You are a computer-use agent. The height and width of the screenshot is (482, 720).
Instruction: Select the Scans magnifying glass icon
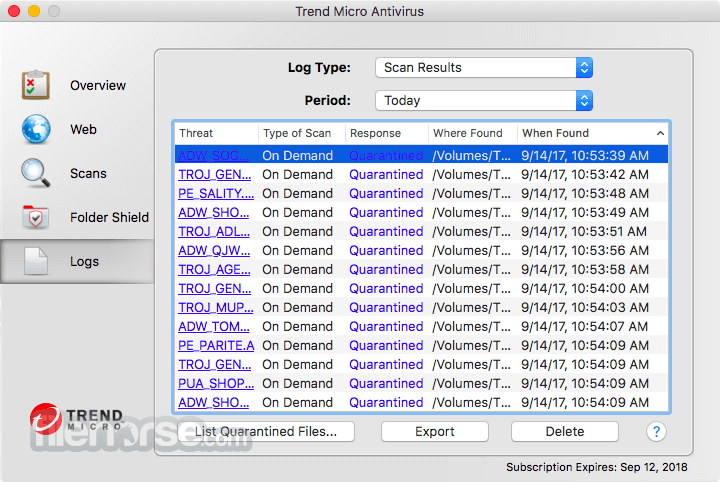[36, 173]
